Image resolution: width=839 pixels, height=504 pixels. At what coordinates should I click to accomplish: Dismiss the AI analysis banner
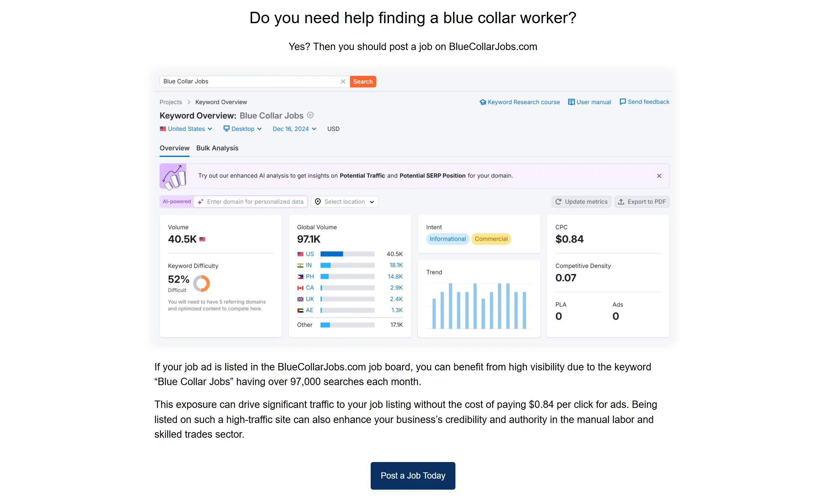pos(659,176)
